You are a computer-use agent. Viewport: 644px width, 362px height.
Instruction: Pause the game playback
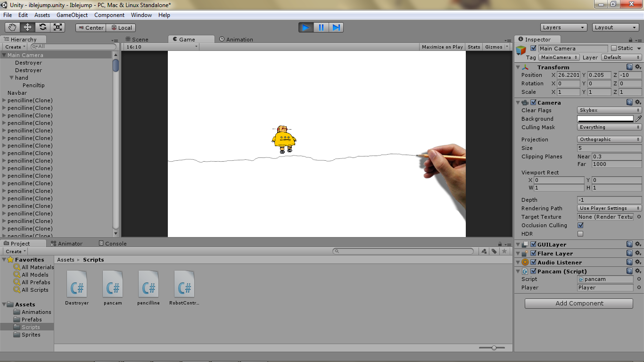(321, 27)
